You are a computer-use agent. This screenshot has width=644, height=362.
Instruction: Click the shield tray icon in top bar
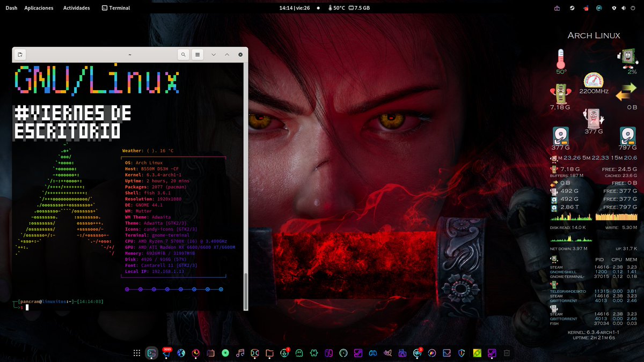point(614,8)
